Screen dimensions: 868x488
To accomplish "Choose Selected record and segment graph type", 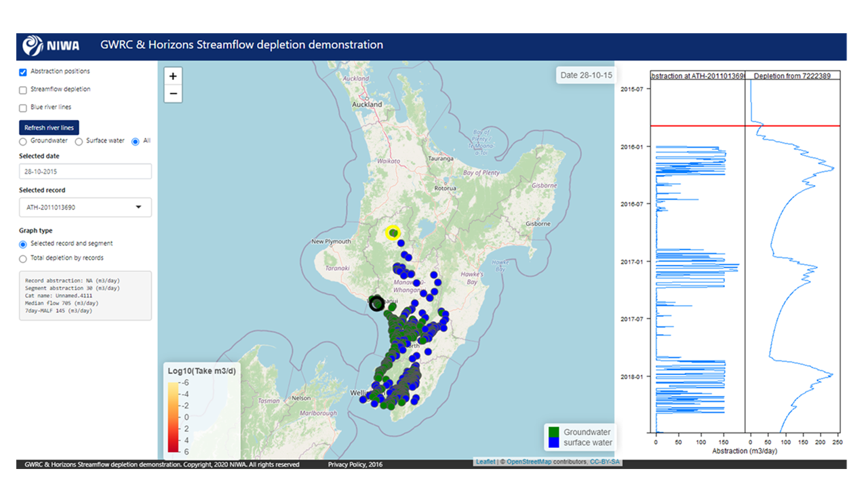I will (23, 244).
